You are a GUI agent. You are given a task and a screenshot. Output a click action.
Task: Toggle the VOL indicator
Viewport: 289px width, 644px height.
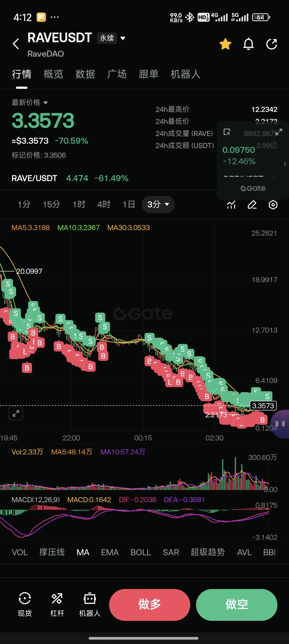pos(20,552)
